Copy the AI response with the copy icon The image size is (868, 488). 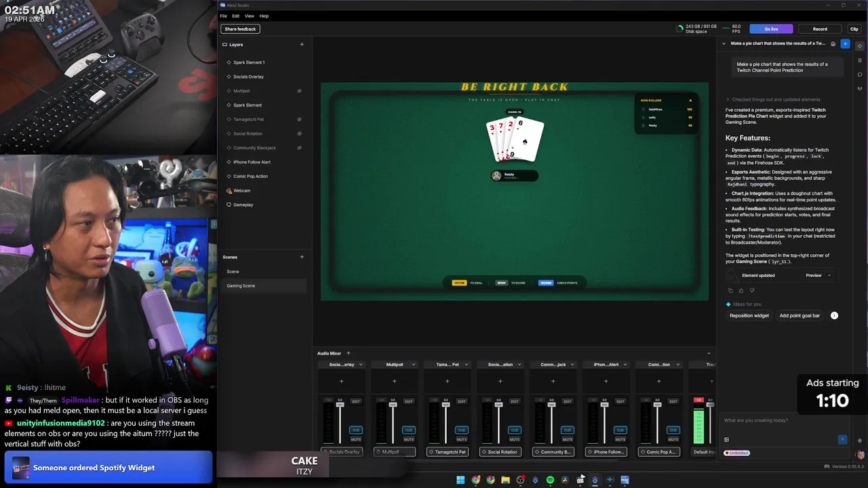(730, 290)
